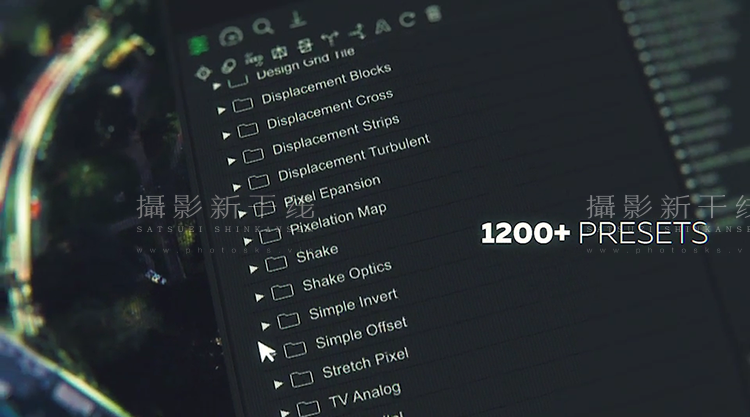Click the trash bin icon

(433, 13)
